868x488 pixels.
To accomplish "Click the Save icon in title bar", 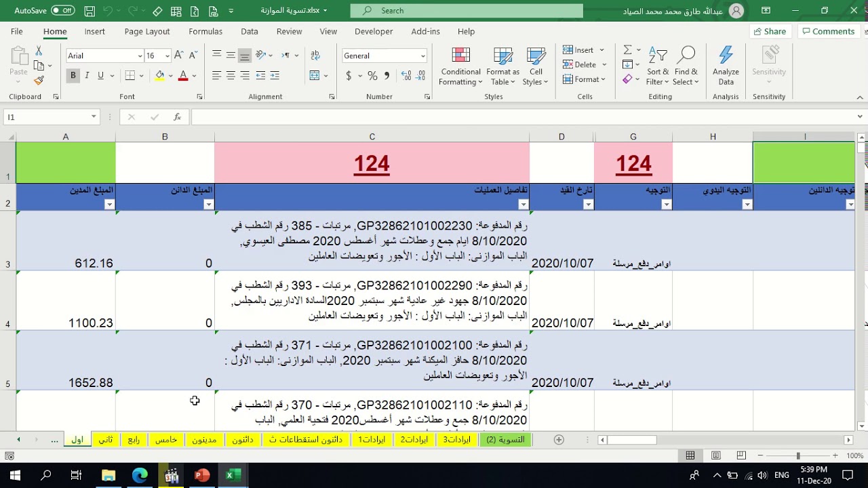I will click(90, 11).
